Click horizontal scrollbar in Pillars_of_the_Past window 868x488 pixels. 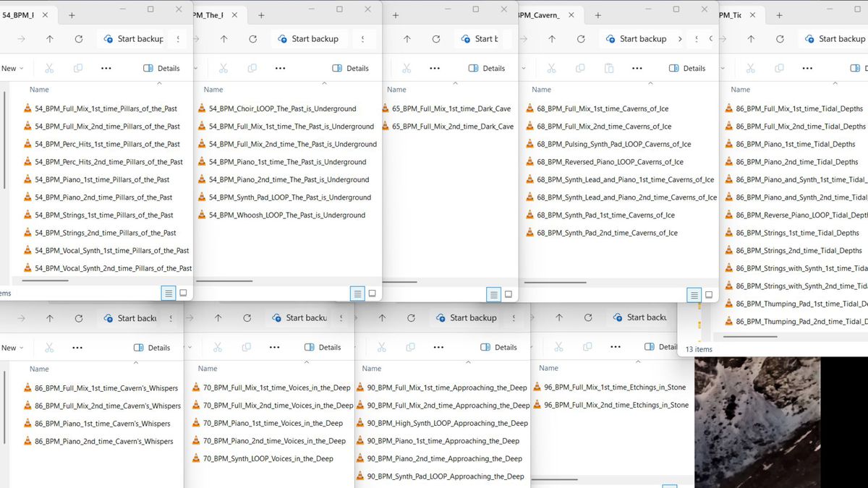pyautogui.click(x=45, y=281)
